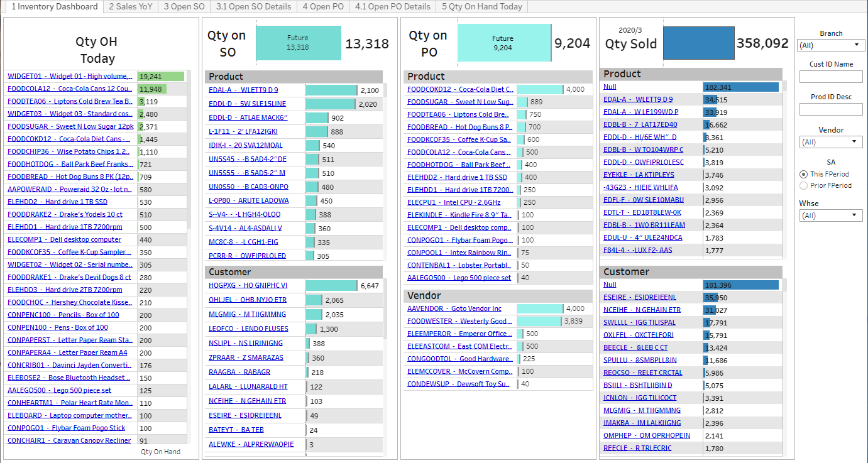Click the Qty on PO Future 9,204 bar
Image resolution: width=868 pixels, height=463 pixels.
pyautogui.click(x=503, y=43)
